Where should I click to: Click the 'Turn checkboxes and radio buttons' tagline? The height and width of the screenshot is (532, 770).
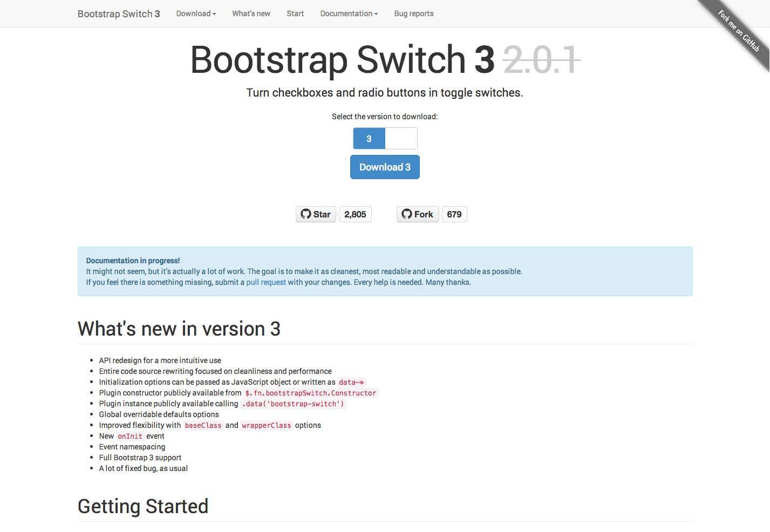point(385,93)
